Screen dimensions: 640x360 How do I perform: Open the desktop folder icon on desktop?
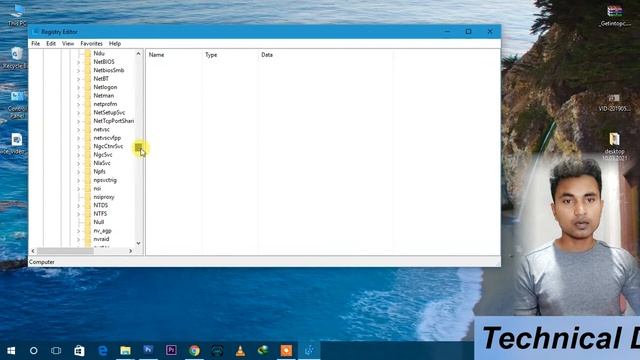(x=614, y=146)
